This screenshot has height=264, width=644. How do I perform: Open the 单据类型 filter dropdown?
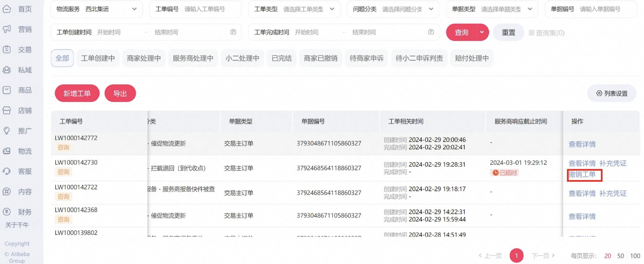point(492,9)
